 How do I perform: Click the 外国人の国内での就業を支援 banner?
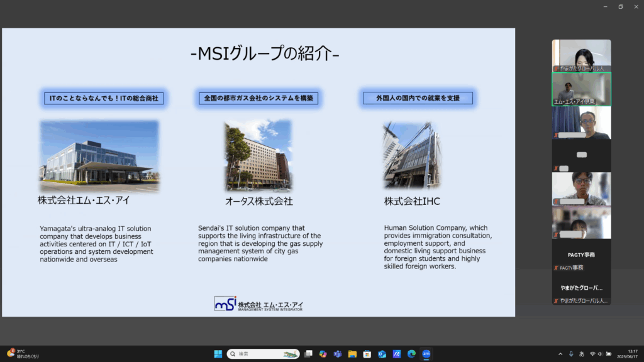coord(418,98)
